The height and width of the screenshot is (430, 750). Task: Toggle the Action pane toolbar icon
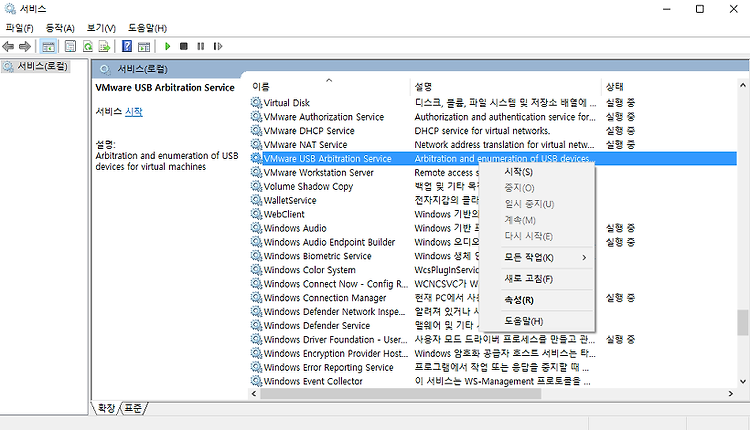[144, 46]
